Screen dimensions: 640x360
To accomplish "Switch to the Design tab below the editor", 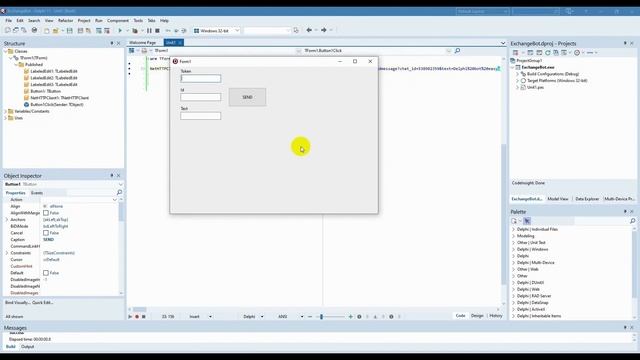I will pyautogui.click(x=477, y=316).
